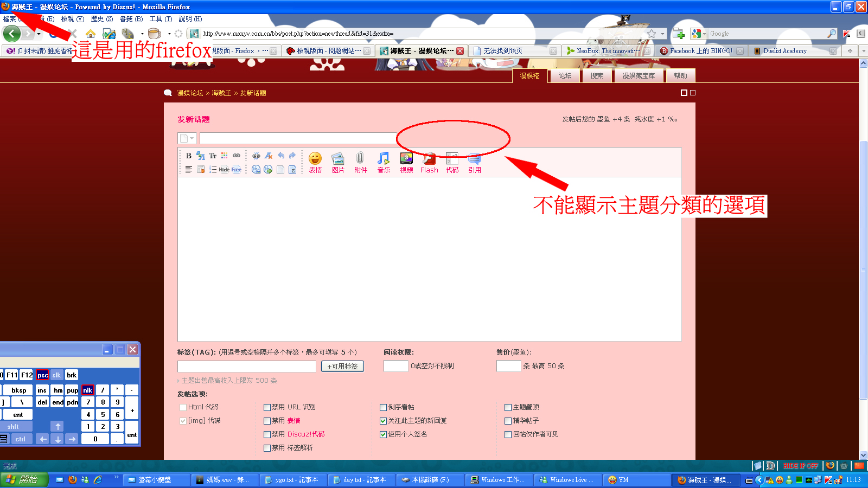Open the 论坛 navigation tab
868x488 pixels.
[x=565, y=76]
